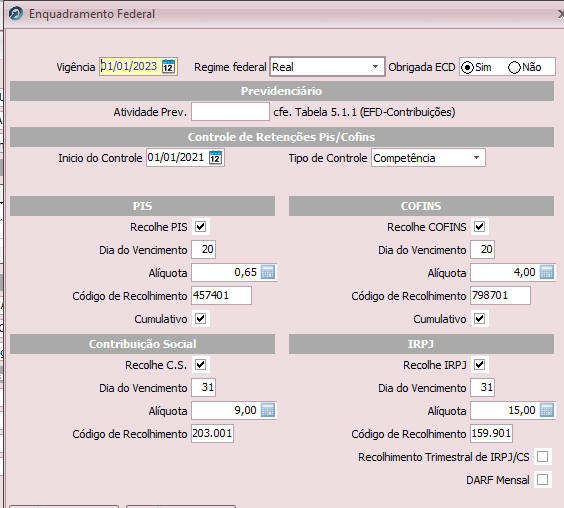Open the Contribuição Social Alíquota calculator
The image size is (564, 508).
coord(268,411)
